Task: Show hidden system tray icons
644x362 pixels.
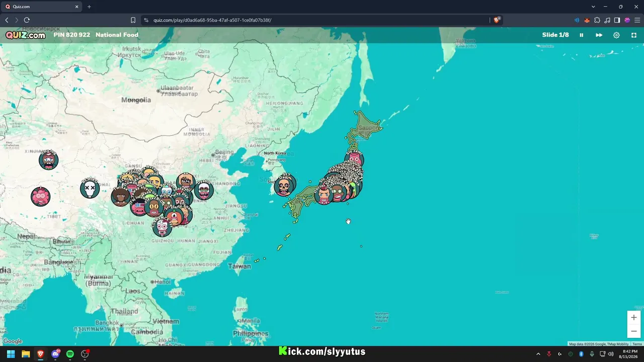Action: (x=538, y=354)
